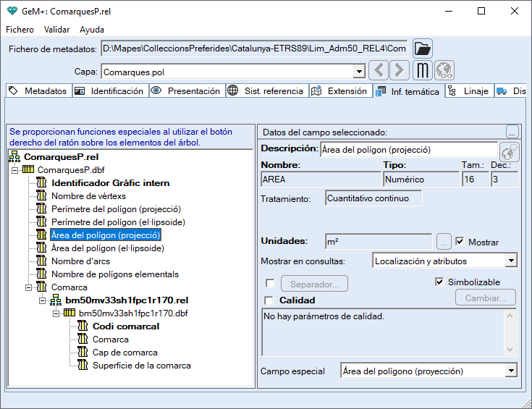Open the Validar menu
Viewport: 532px width, 409px height.
(x=56, y=30)
